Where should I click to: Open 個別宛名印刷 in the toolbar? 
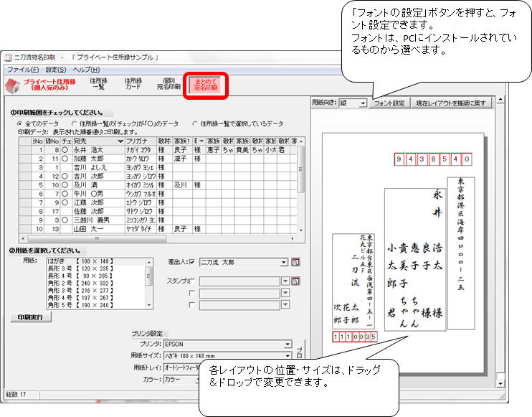[x=168, y=85]
